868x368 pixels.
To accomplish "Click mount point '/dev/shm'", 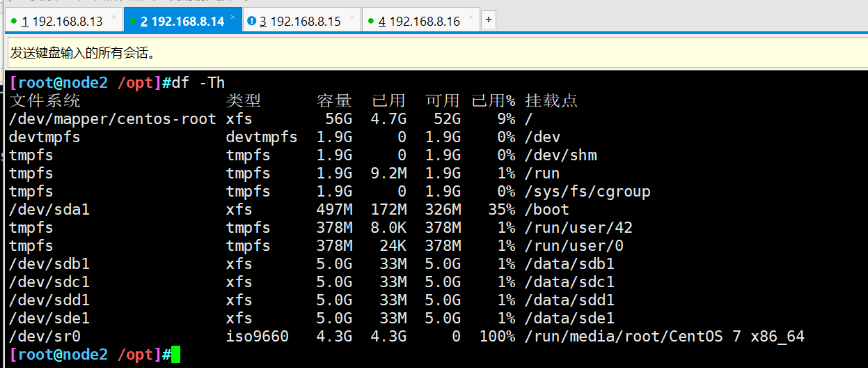I will (x=560, y=155).
